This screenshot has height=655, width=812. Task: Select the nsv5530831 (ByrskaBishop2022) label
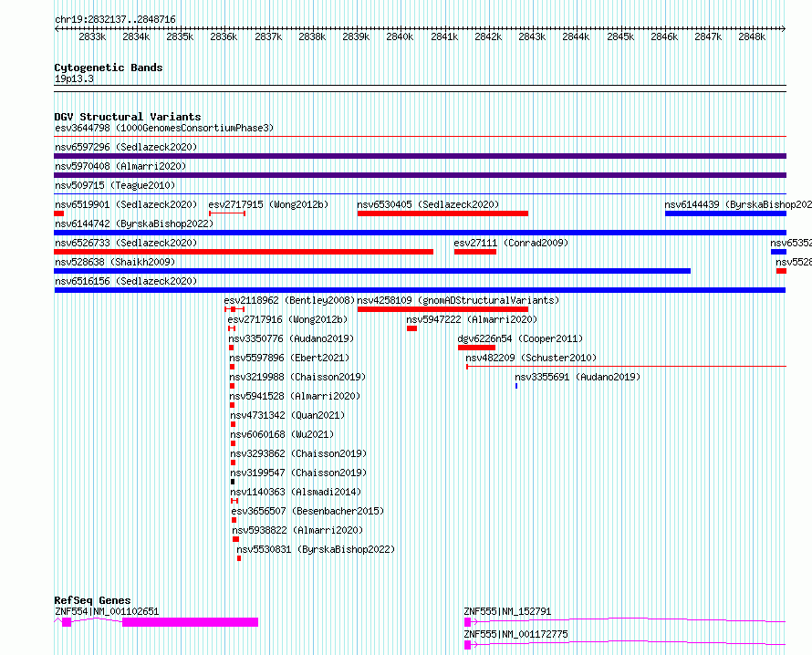coord(316,549)
